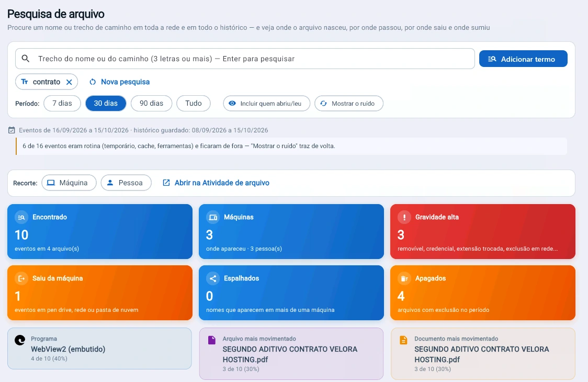Viewport: 588px width, 382px height.
Task: Filter the view by Pessoa
Action: pos(126,183)
